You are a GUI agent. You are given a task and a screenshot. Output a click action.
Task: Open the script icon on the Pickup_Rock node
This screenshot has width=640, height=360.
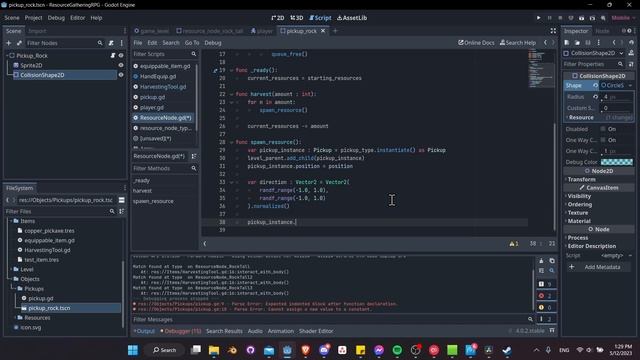tap(113, 56)
